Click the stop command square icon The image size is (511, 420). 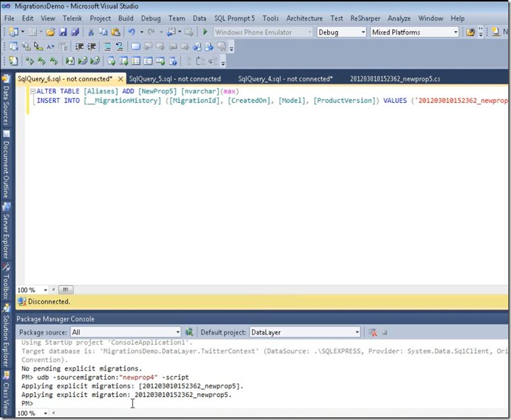385,332
